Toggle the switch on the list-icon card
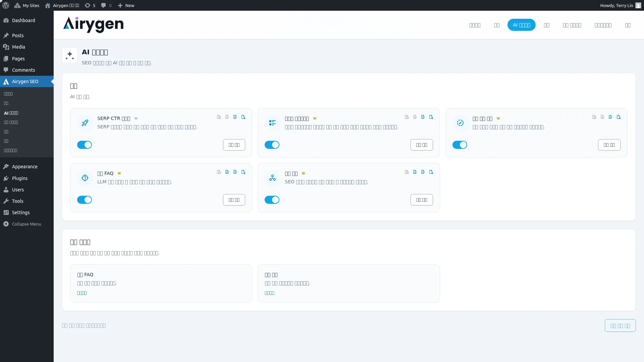The height and width of the screenshot is (362, 644). pos(272,145)
